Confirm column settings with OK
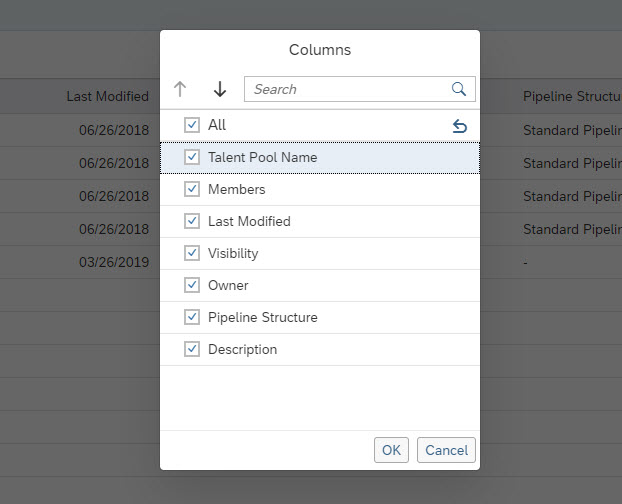The width and height of the screenshot is (622, 504). point(391,450)
